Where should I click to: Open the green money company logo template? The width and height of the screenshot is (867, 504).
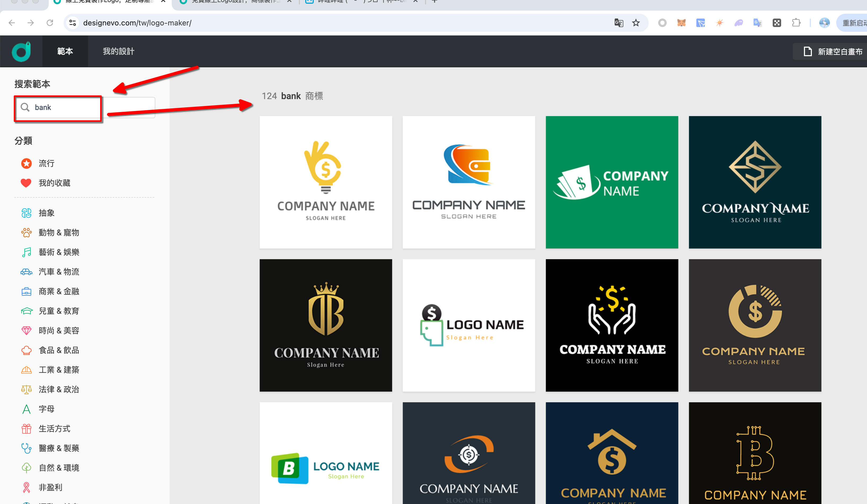pos(612,182)
